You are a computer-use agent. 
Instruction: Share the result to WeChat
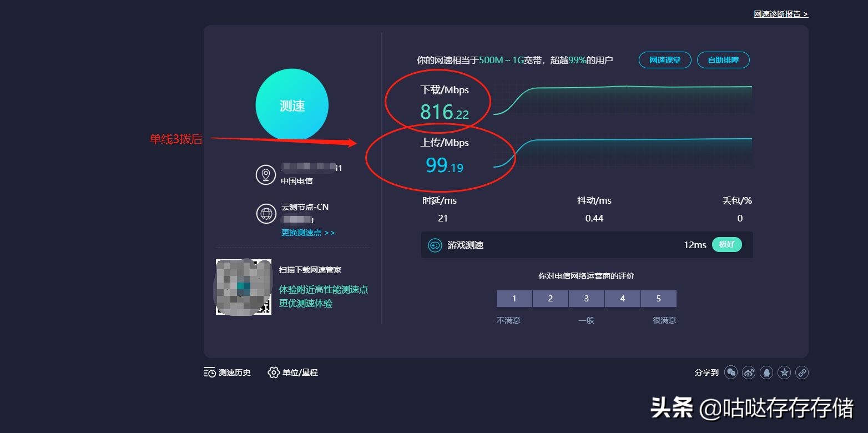731,372
